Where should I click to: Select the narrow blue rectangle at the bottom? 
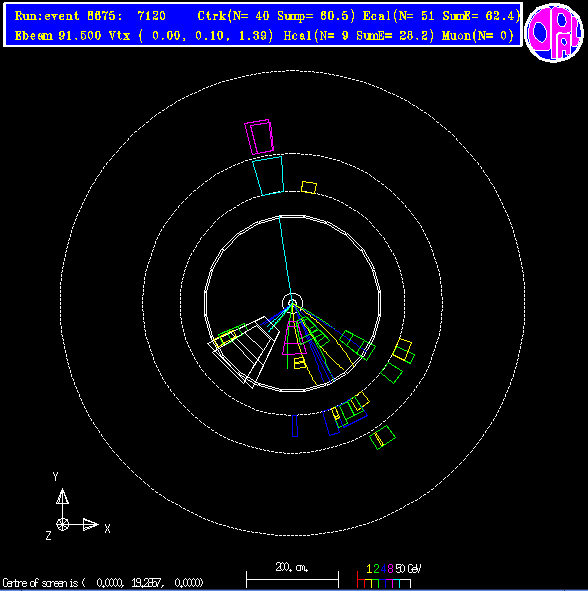[x=295, y=426]
